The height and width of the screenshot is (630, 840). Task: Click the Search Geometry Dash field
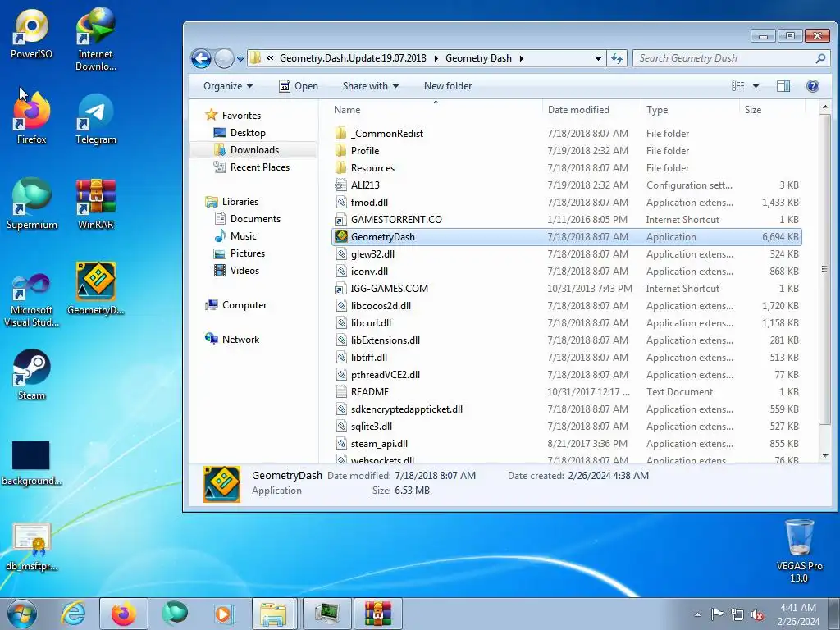click(x=730, y=58)
